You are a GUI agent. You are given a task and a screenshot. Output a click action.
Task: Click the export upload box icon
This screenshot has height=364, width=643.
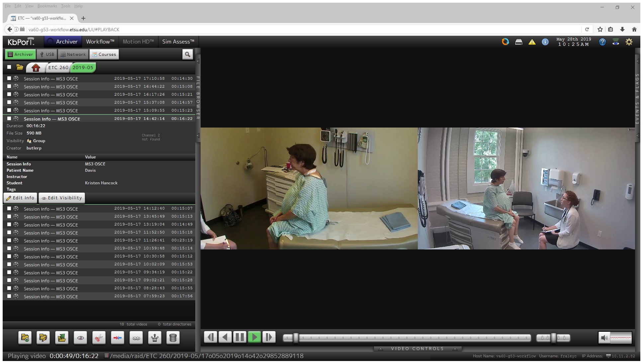(x=154, y=338)
